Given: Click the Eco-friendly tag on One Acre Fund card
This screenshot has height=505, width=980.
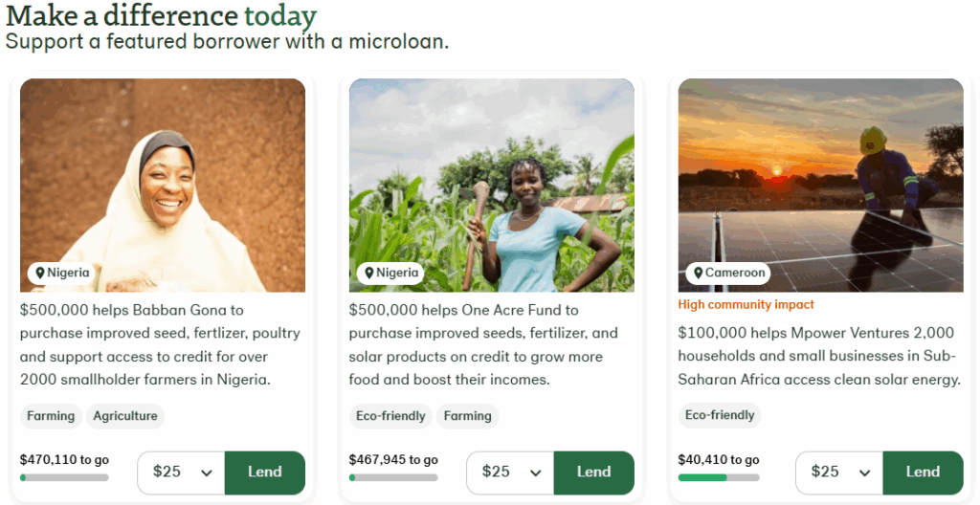Looking at the screenshot, I should (390, 416).
